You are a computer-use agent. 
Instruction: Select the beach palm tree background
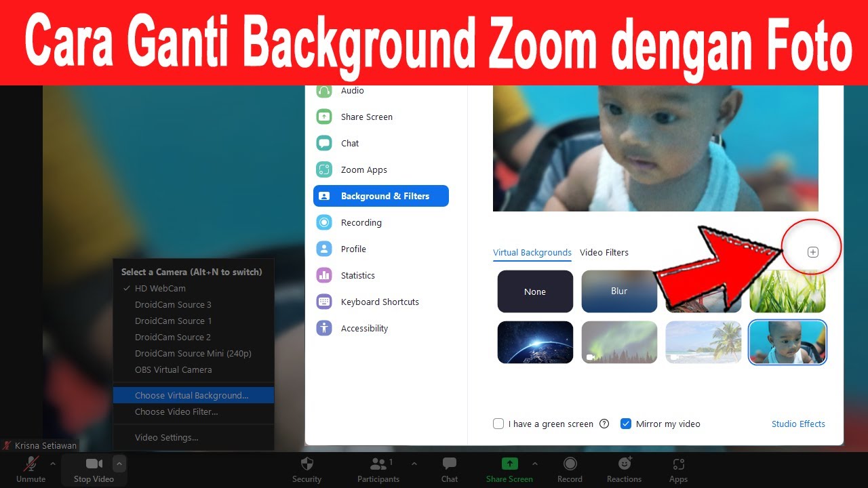[x=703, y=342]
